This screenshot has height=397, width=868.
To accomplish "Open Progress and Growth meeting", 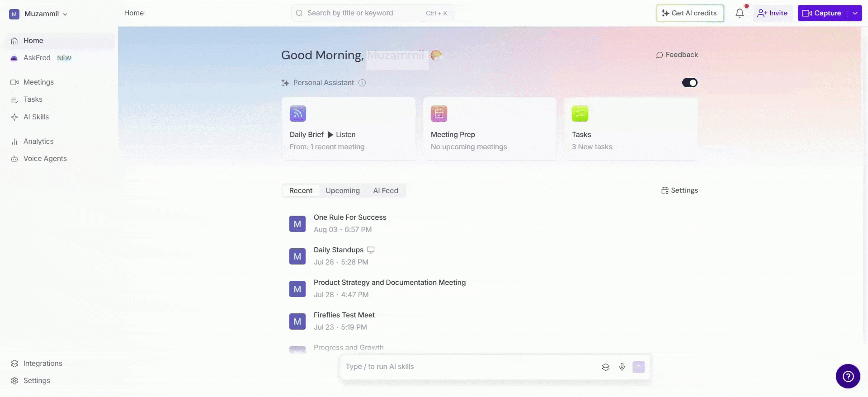I will click(349, 348).
